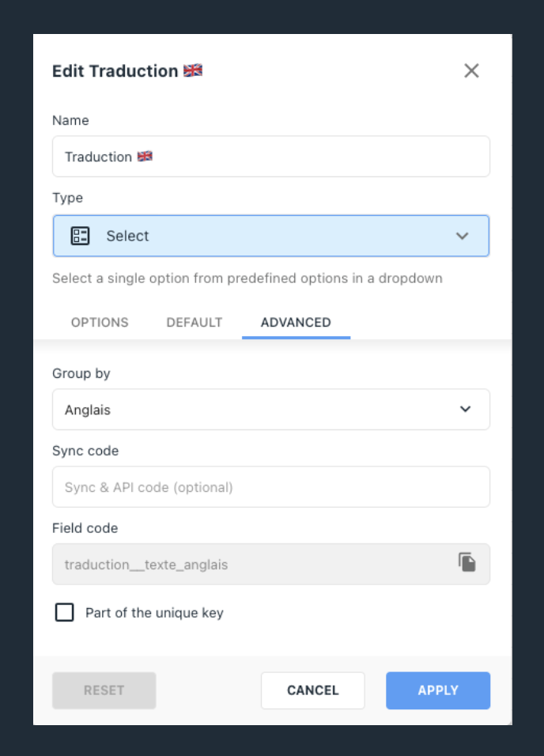Open the Group by dropdown arrow

[x=465, y=409]
